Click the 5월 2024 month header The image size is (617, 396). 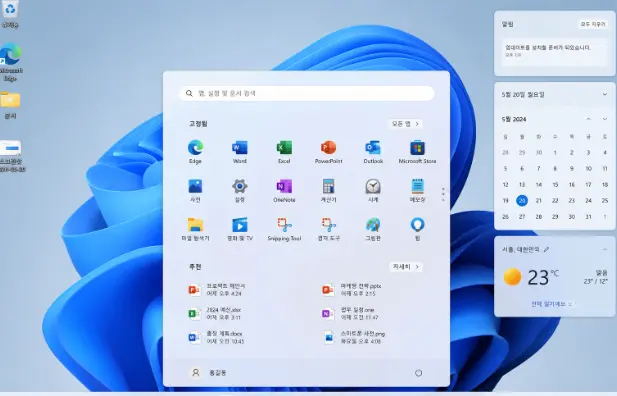tap(514, 119)
